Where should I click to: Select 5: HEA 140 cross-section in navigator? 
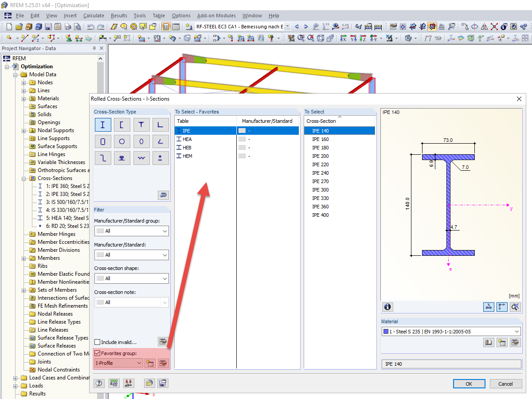(x=67, y=218)
